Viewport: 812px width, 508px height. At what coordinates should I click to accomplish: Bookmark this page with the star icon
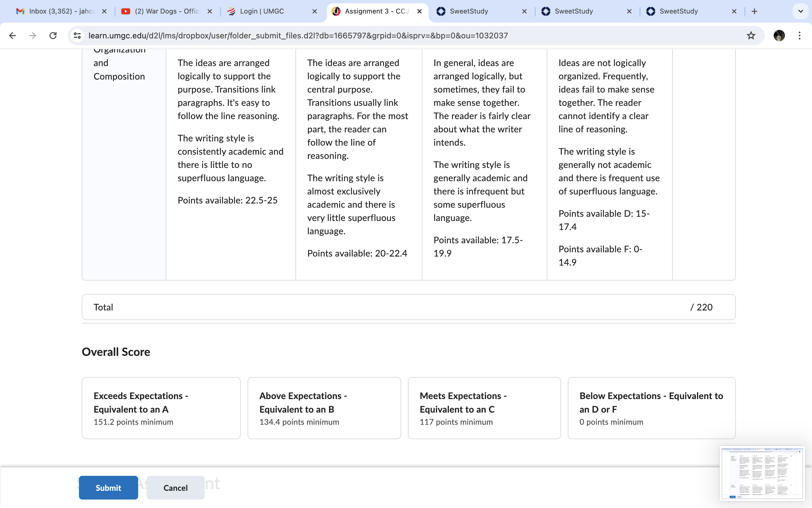click(x=751, y=36)
